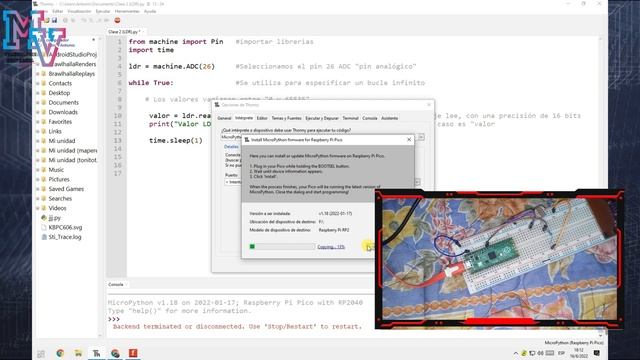
Task: Expand the Documents folder
Action: (x=38, y=103)
